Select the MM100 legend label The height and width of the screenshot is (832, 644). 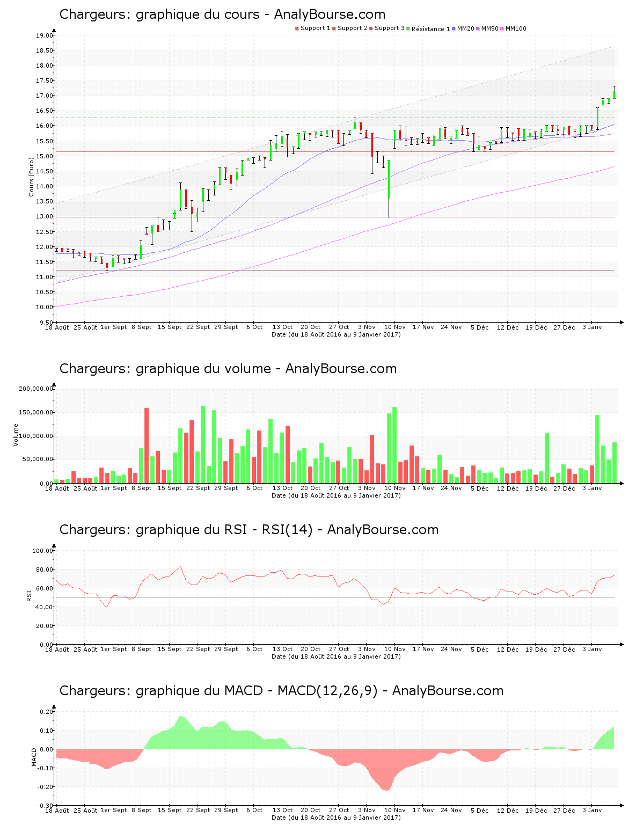[516, 28]
